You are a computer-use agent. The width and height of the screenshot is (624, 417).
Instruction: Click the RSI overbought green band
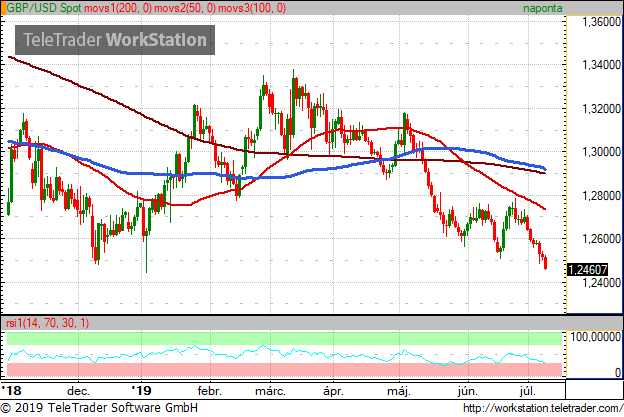[284, 339]
